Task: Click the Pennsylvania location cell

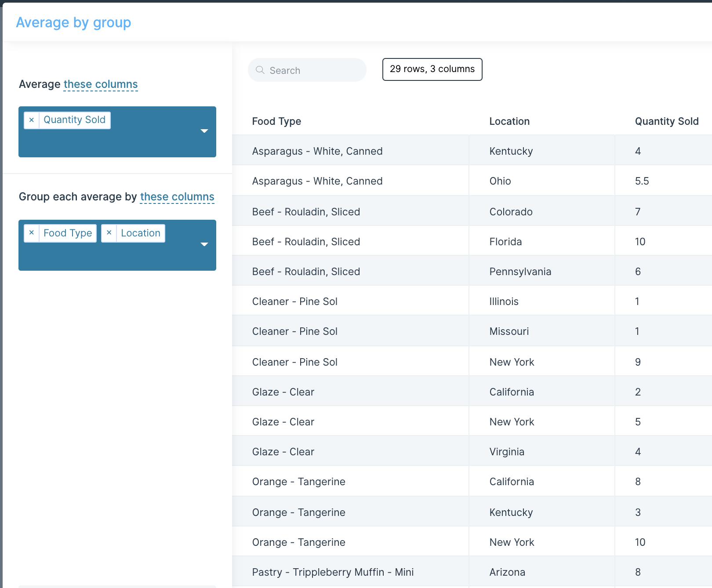Action: point(520,272)
